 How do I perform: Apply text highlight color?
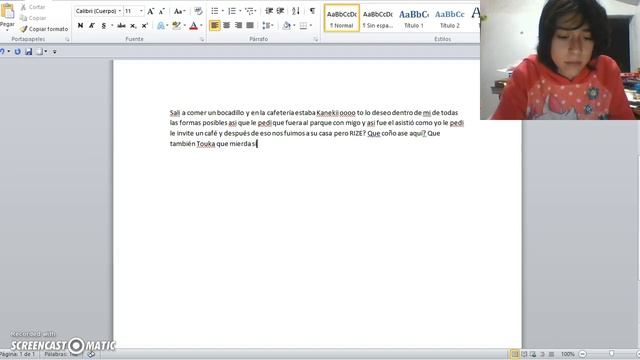coord(176,26)
